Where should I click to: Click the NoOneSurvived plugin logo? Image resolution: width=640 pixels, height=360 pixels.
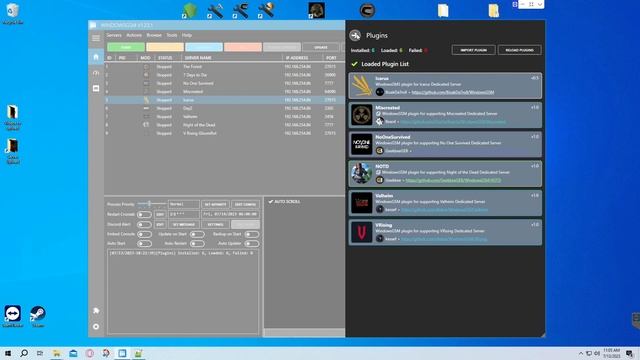click(362, 144)
